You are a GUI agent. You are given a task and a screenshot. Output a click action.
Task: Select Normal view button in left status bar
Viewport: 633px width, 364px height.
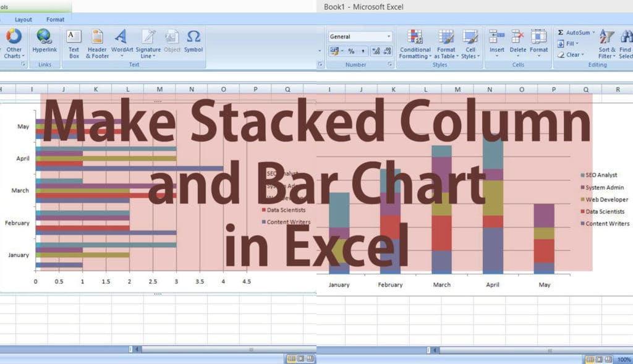291,358
